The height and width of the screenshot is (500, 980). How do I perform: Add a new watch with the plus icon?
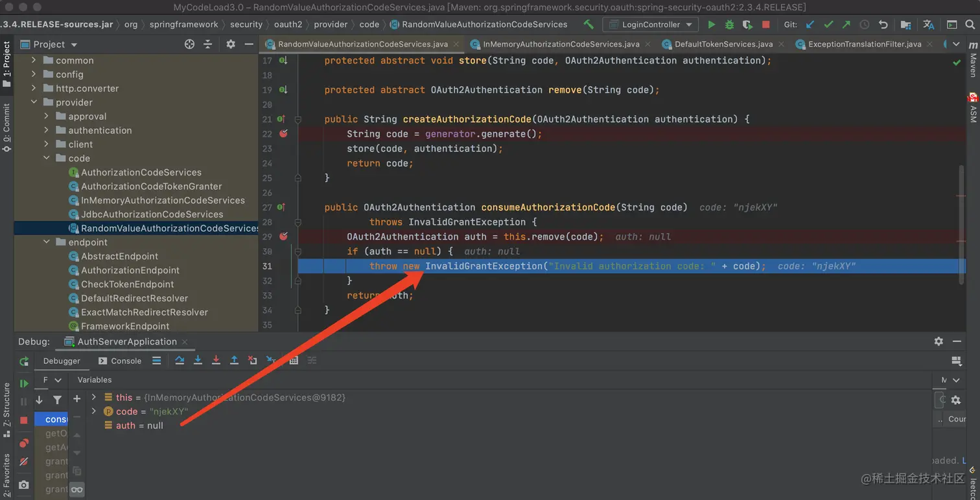click(x=76, y=399)
